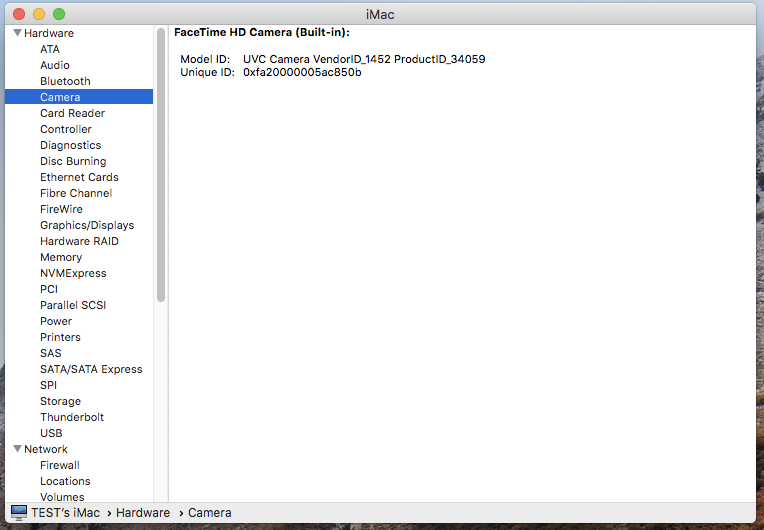Select Firewall under Network

click(60, 465)
